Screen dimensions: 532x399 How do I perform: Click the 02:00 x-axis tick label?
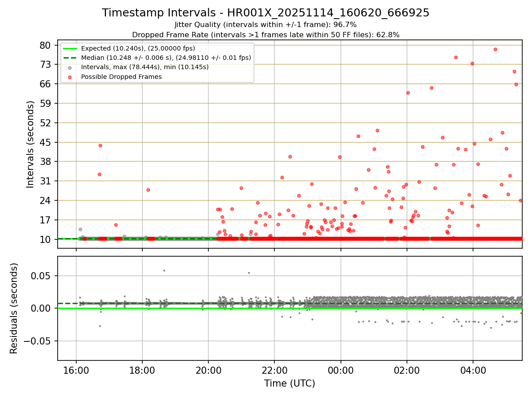click(x=407, y=370)
